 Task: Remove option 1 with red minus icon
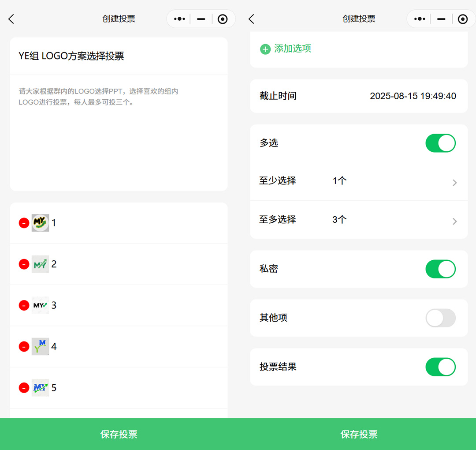coord(24,223)
